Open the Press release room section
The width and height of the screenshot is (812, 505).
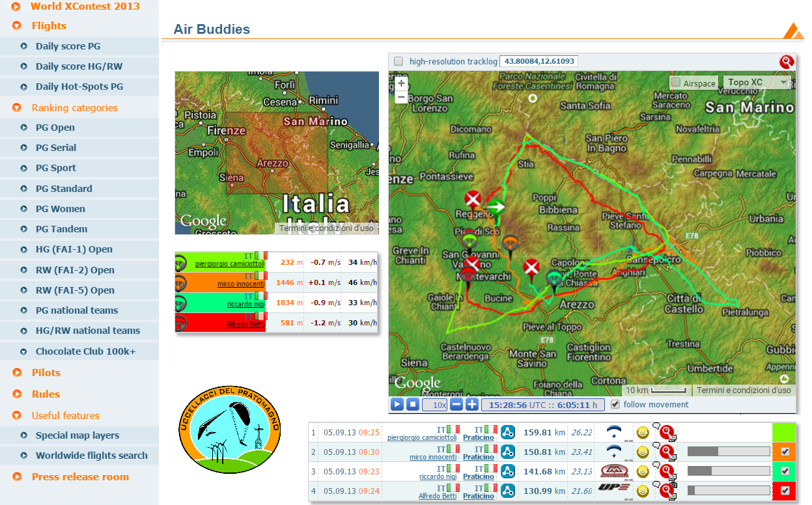80,476
